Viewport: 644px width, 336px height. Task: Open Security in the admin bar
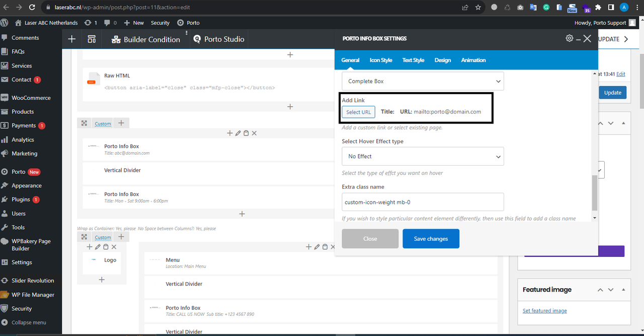160,23
